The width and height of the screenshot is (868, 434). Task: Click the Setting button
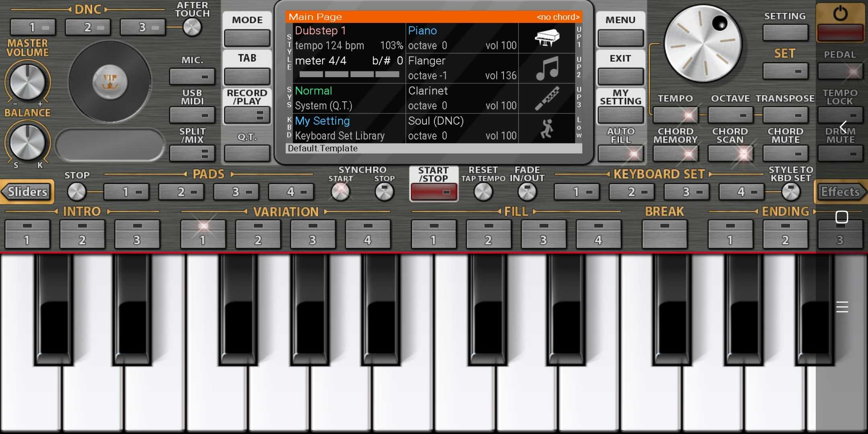tap(785, 33)
